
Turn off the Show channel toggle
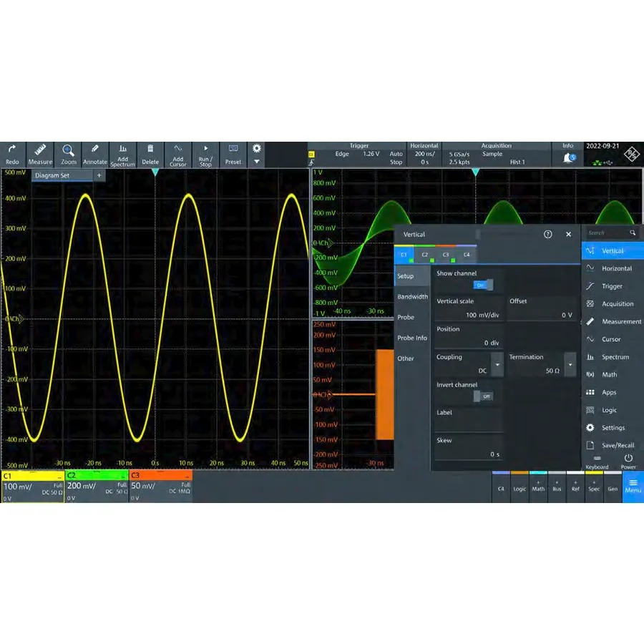[x=482, y=285]
